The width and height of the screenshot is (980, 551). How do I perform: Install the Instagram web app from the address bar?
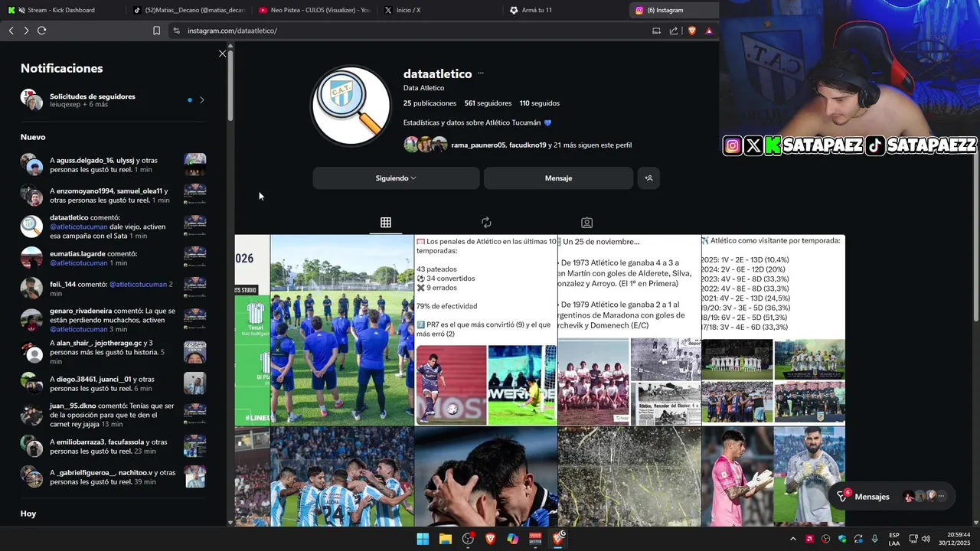(x=656, y=31)
